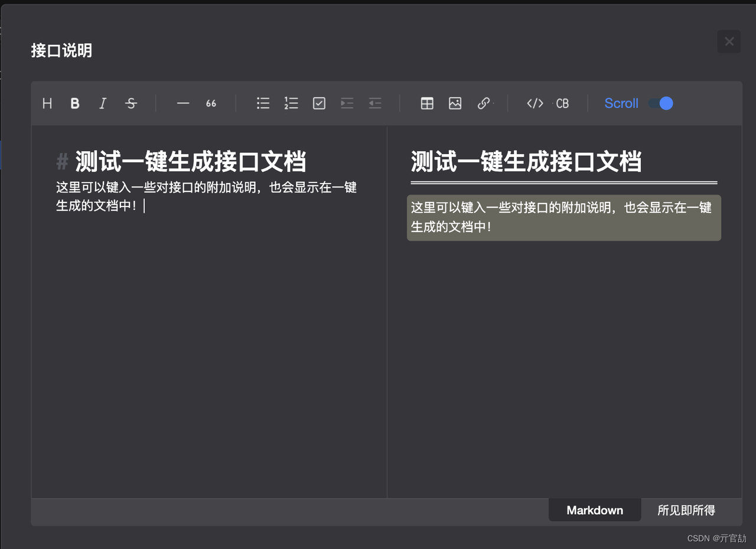Insert blockquote
Screen dimensions: 756x549
click(211, 103)
